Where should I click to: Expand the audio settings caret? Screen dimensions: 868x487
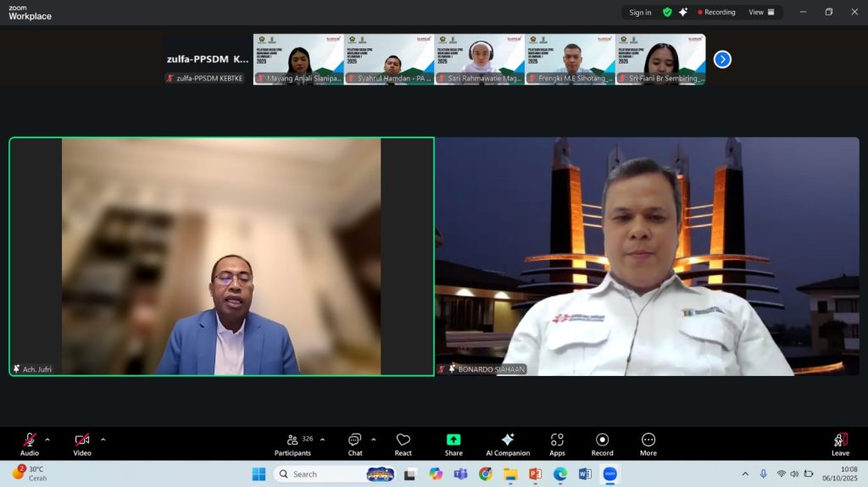tap(47, 440)
